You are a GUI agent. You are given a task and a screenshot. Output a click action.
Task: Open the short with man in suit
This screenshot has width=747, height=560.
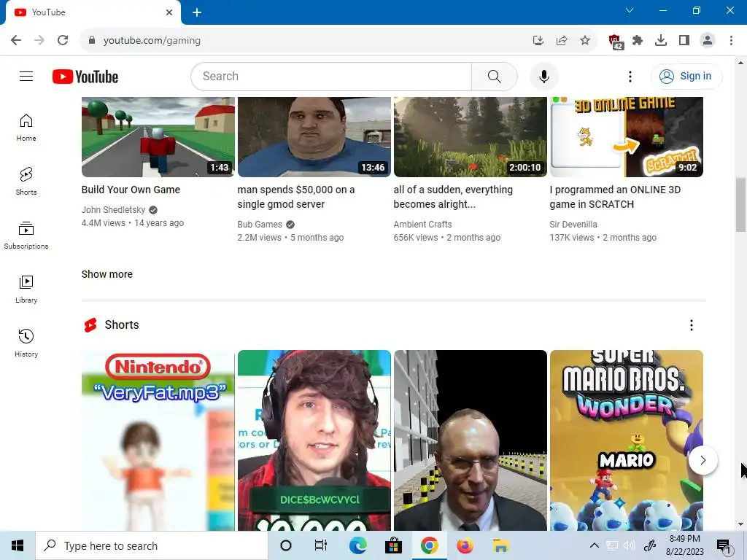471,440
